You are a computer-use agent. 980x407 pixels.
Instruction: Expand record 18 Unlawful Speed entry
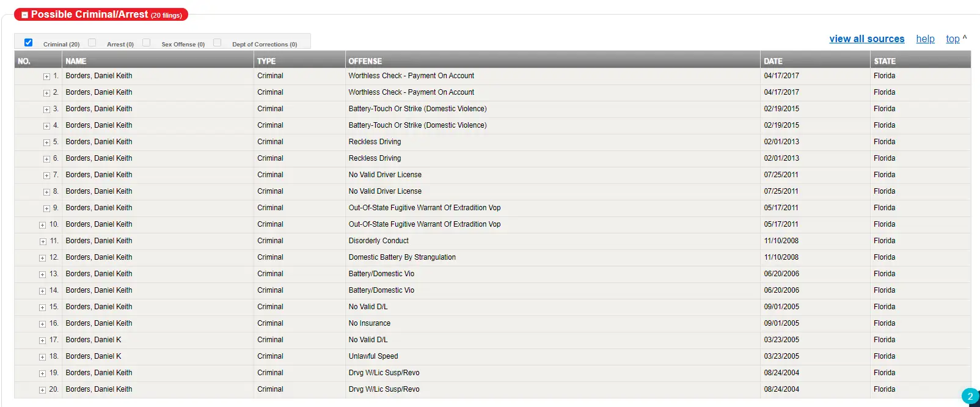coord(43,357)
